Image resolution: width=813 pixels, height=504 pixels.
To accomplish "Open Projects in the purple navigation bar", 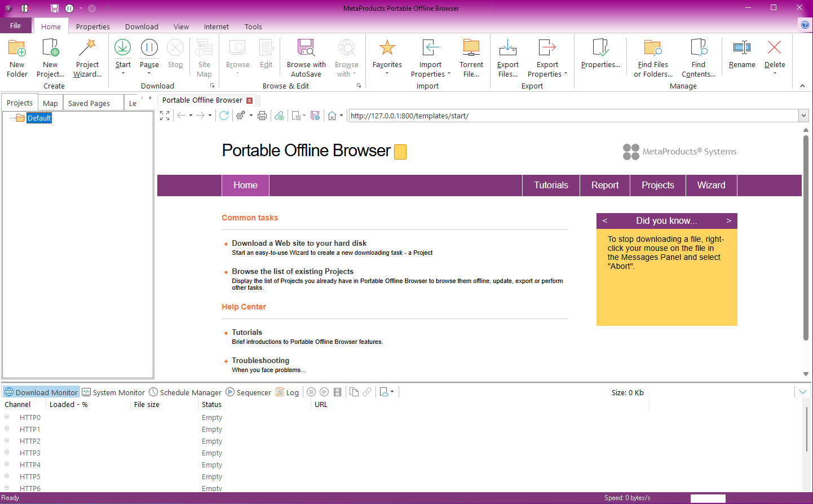I will [x=657, y=185].
